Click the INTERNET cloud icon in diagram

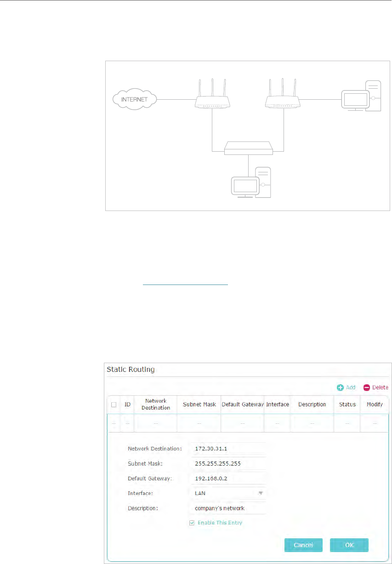coord(135,99)
